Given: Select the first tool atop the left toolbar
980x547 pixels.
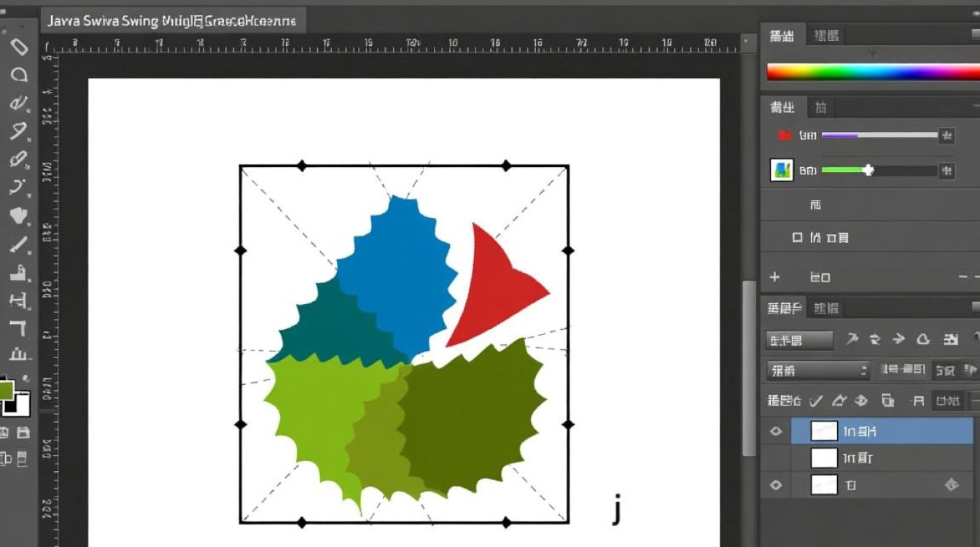Looking at the screenshot, I should click(x=18, y=47).
